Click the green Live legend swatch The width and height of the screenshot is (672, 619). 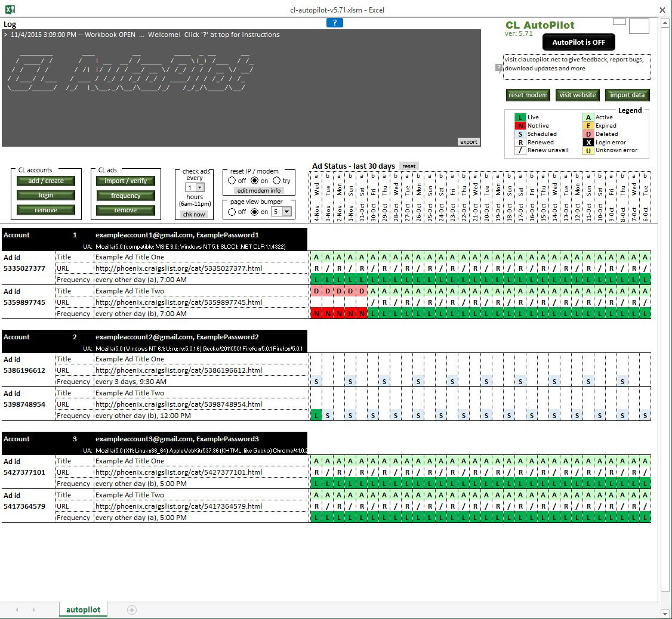point(520,117)
